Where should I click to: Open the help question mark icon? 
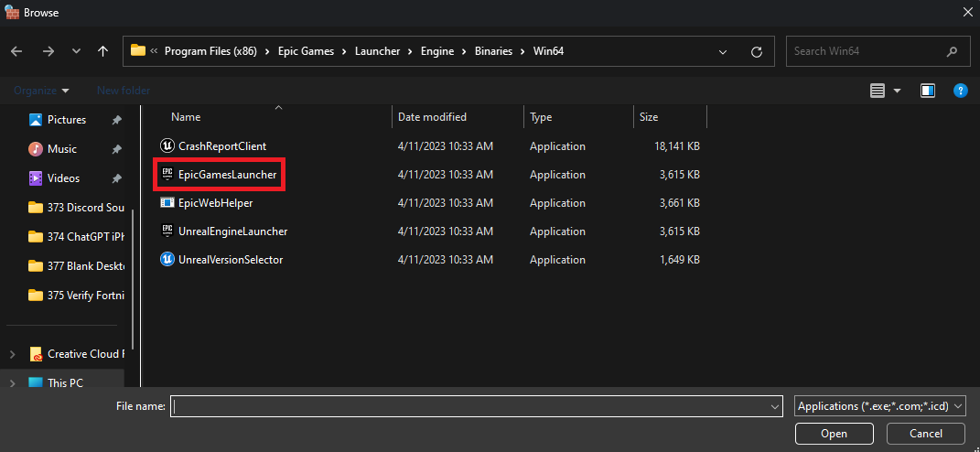[960, 91]
